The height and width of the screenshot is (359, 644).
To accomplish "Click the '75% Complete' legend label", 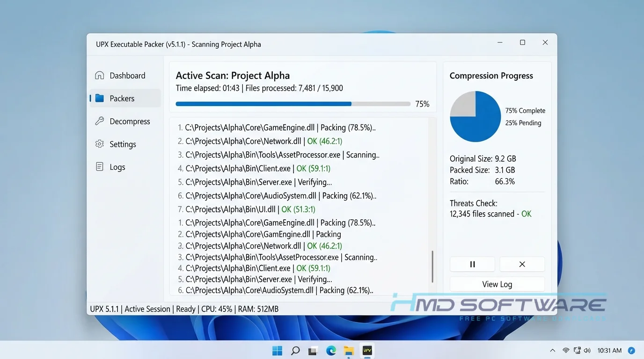I will tap(525, 111).
